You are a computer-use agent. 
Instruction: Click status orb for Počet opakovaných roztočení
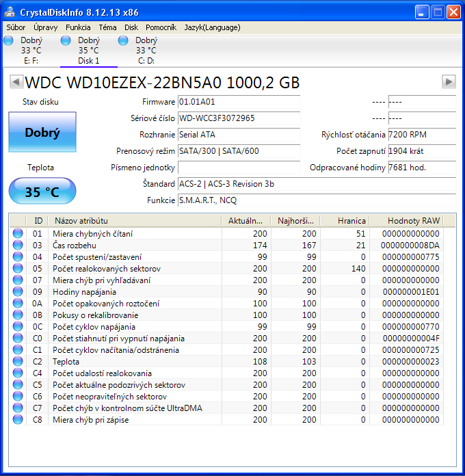(x=18, y=303)
